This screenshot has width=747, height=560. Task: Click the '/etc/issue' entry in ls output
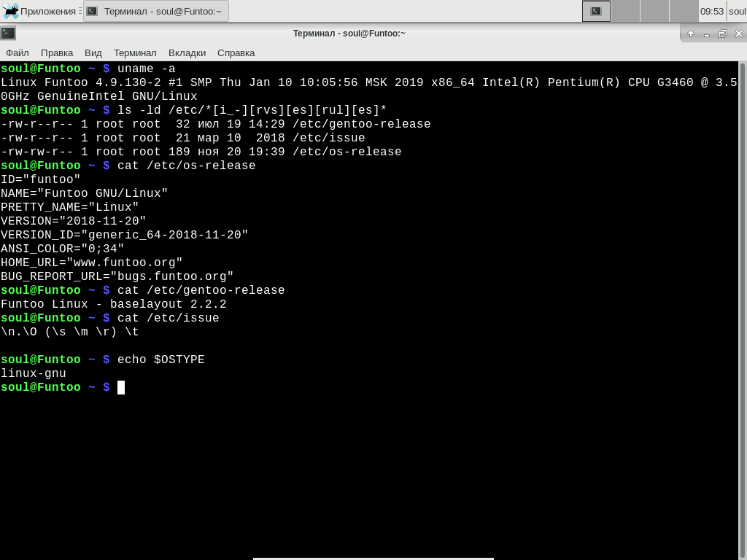pyautogui.click(x=329, y=138)
